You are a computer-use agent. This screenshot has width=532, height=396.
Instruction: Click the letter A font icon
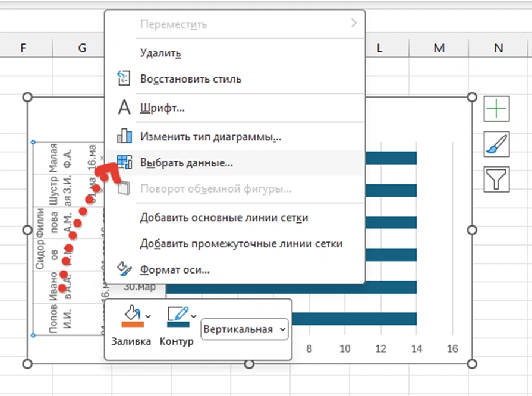coord(124,108)
